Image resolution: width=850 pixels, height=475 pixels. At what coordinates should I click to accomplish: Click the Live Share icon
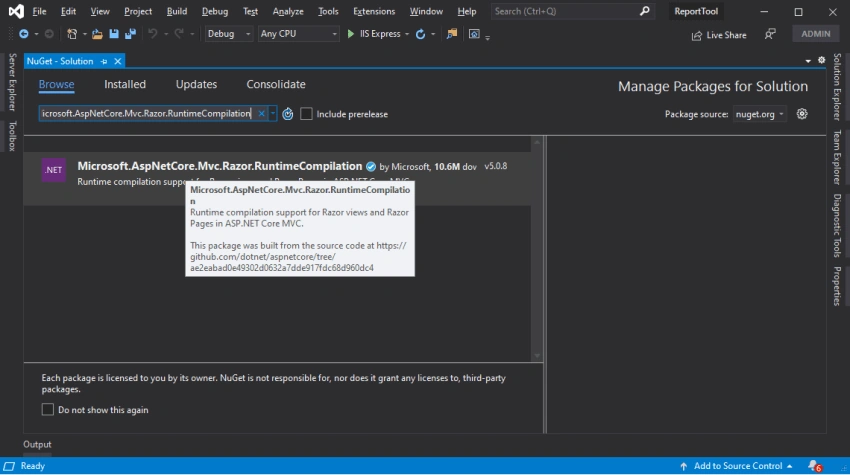[x=697, y=36]
